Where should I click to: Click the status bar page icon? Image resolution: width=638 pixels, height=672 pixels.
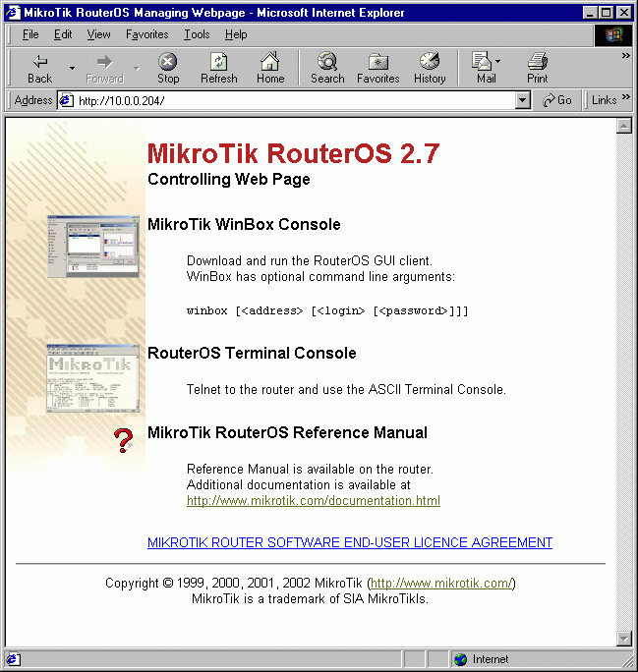coord(13,659)
